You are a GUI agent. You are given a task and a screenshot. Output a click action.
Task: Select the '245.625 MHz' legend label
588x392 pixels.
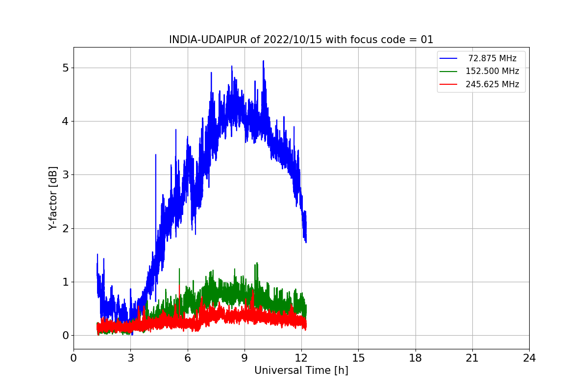pos(492,84)
